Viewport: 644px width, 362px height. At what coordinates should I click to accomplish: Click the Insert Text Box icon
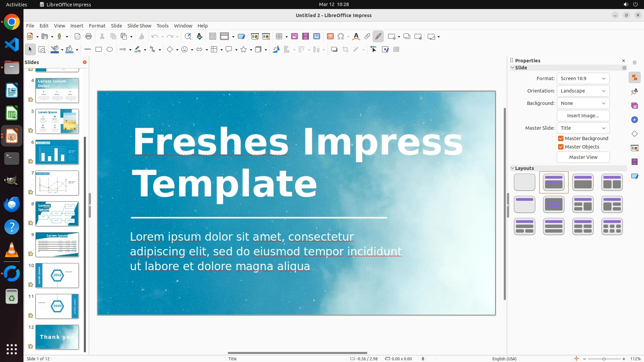pos(330,37)
